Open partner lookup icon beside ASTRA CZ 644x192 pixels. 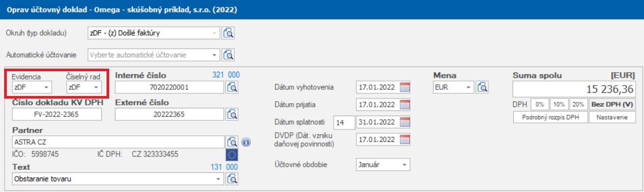click(x=232, y=141)
